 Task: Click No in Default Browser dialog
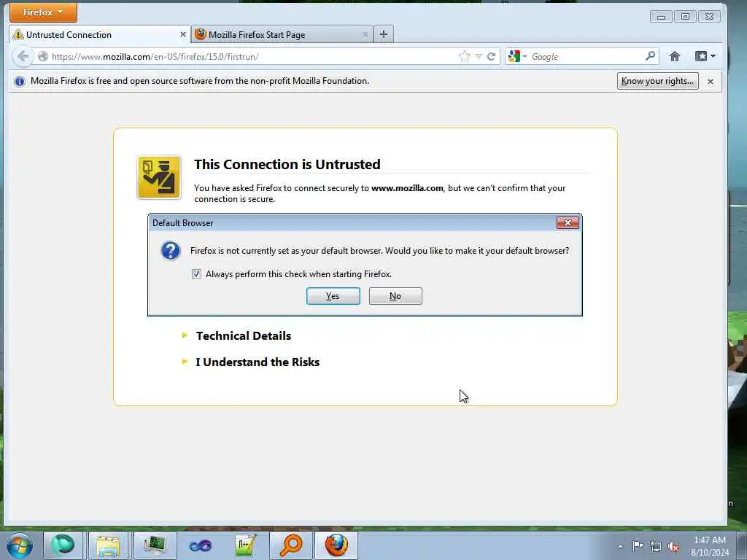(395, 296)
